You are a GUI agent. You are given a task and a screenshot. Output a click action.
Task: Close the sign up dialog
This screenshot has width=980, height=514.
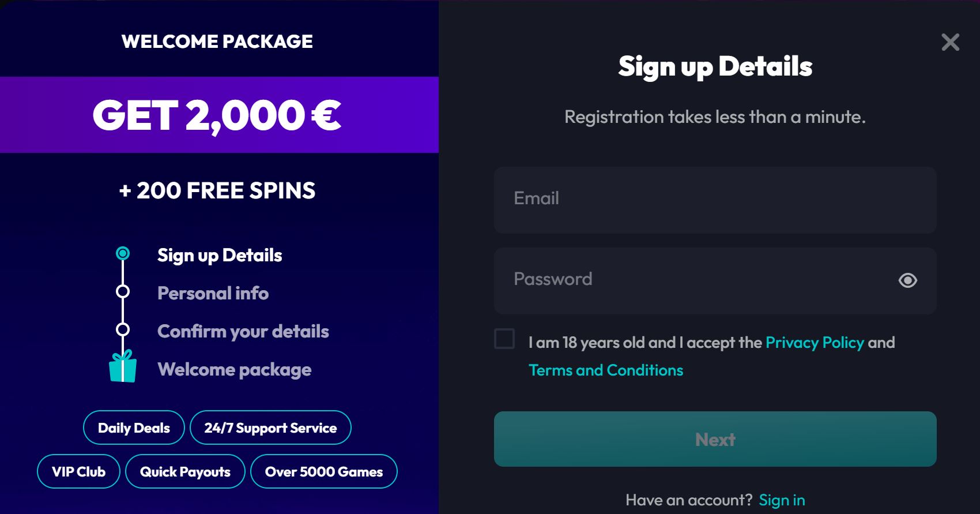[950, 42]
